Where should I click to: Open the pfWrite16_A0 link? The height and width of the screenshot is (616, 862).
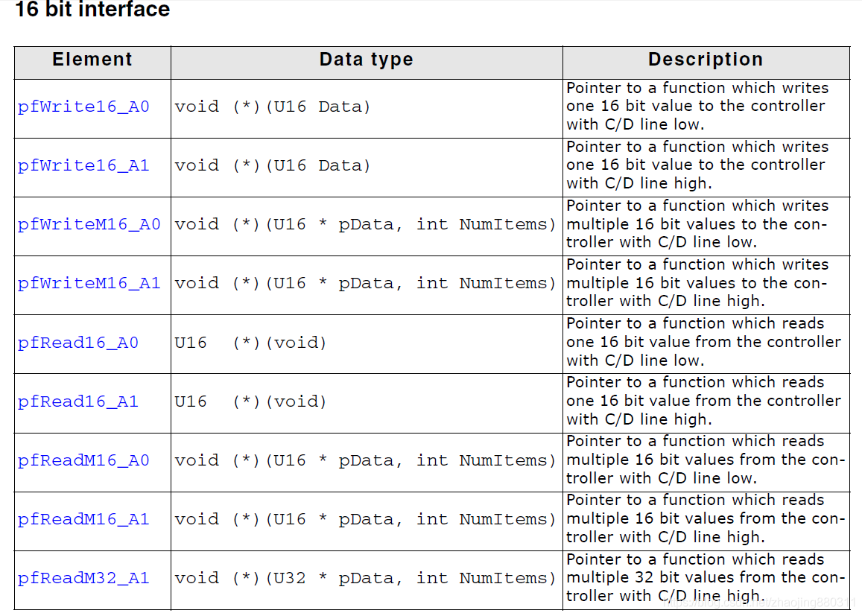coord(83,107)
